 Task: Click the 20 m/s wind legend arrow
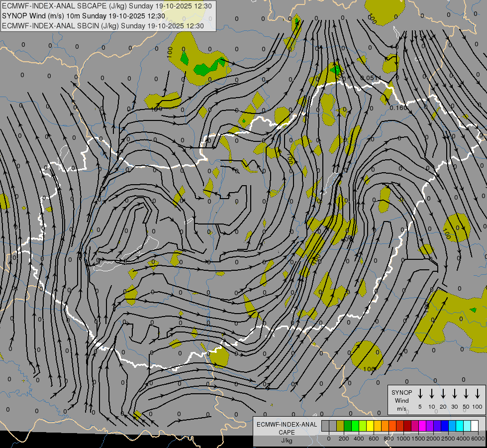443,394
